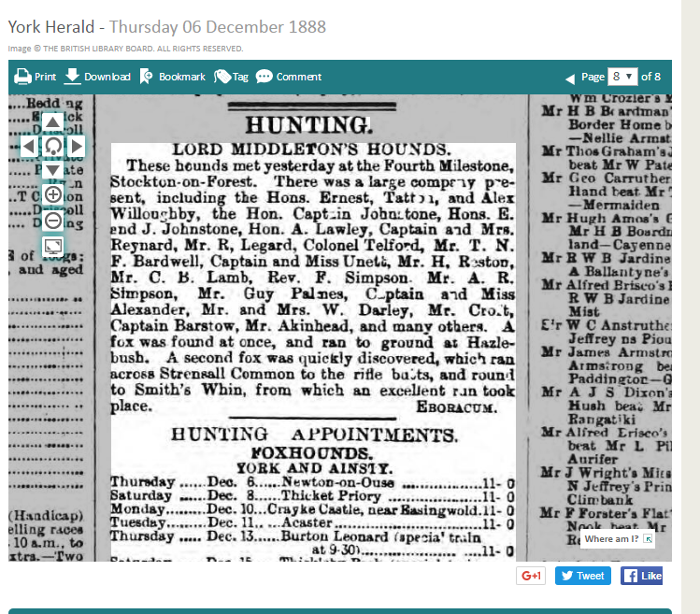700x614 pixels.
Task: Tweet this newspaper page
Action: tap(582, 576)
